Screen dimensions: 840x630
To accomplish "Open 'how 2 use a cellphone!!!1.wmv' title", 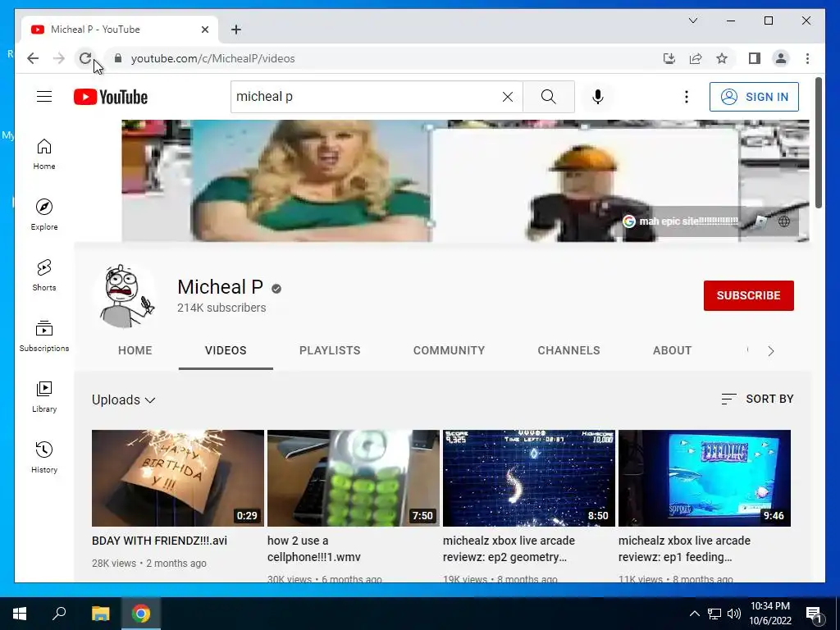I will click(314, 549).
